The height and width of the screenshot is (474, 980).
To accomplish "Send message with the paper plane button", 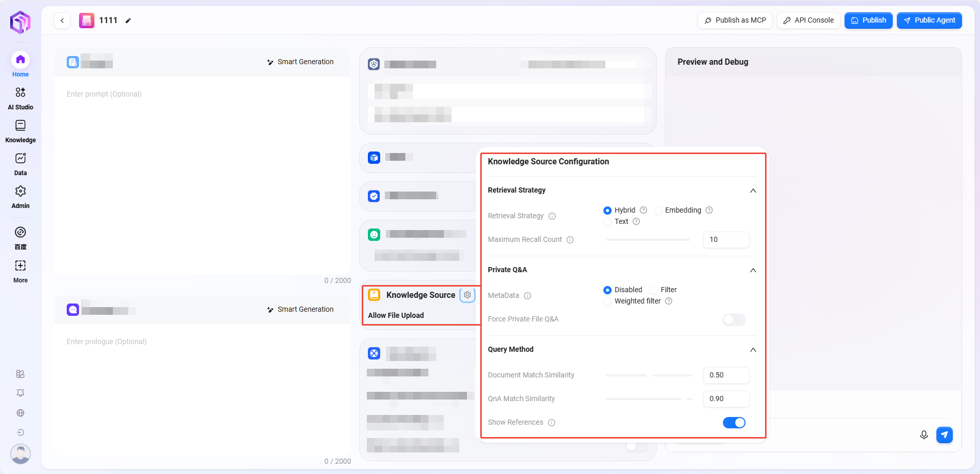I will (x=944, y=435).
